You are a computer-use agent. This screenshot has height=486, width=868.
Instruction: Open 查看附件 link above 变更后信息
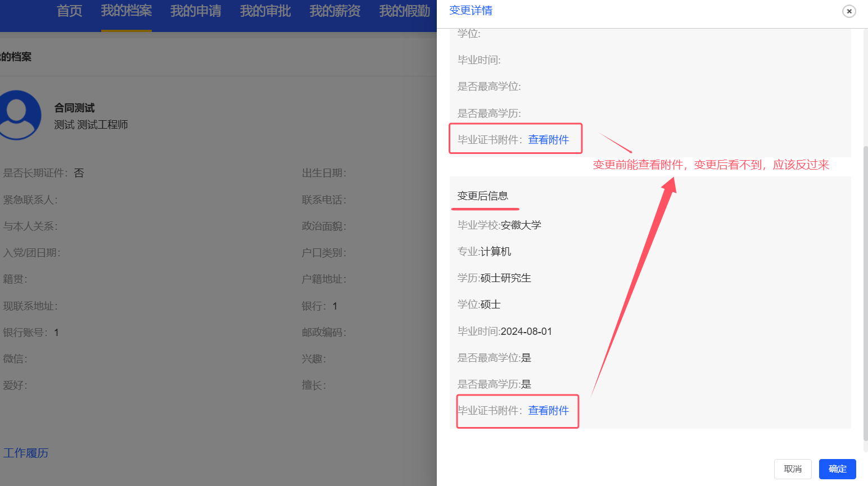(x=549, y=140)
